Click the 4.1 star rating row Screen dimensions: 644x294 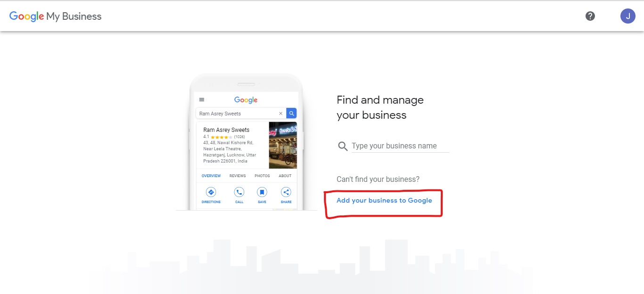coord(224,137)
